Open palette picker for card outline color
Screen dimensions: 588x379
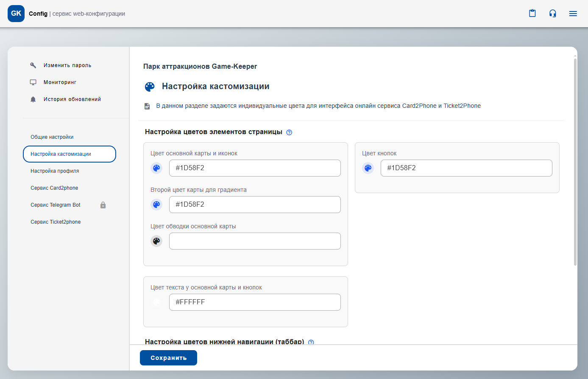[x=156, y=241]
